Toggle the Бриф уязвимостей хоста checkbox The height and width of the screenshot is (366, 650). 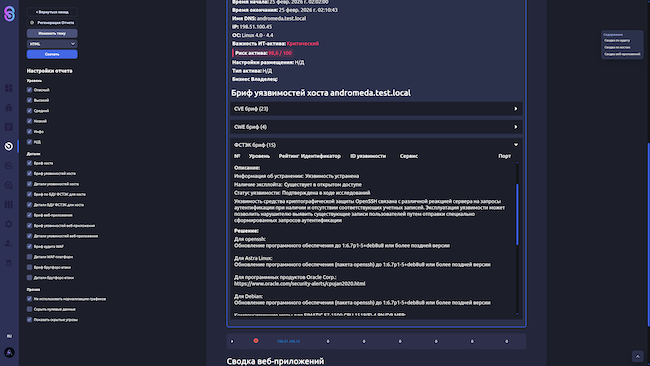pyautogui.click(x=29, y=173)
